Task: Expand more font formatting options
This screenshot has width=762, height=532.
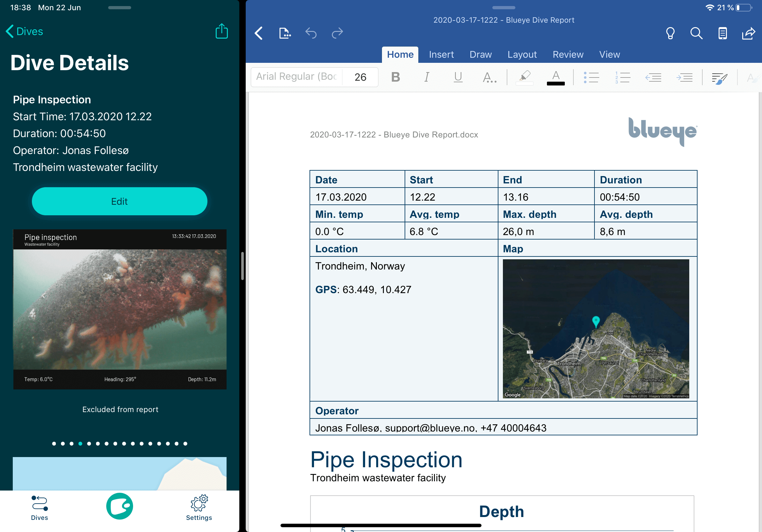Action: 489,78
